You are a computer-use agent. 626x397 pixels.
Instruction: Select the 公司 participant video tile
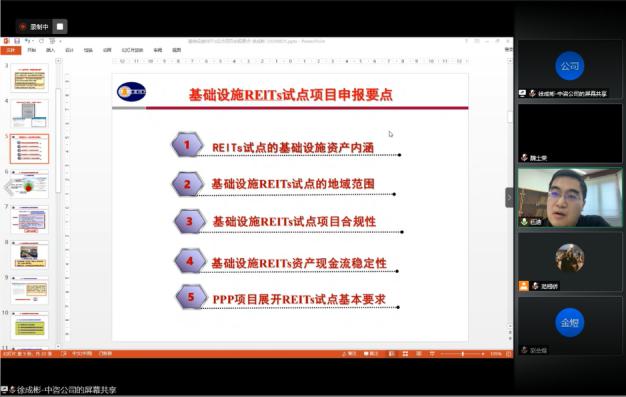click(570, 69)
